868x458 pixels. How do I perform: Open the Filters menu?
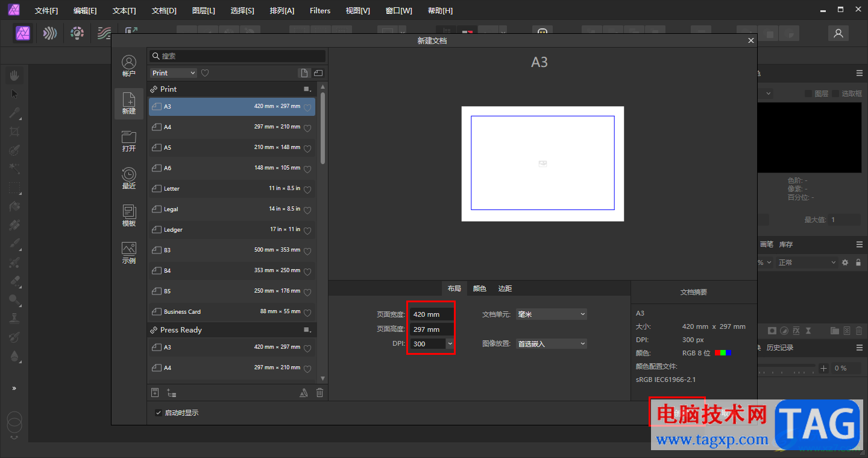click(320, 11)
